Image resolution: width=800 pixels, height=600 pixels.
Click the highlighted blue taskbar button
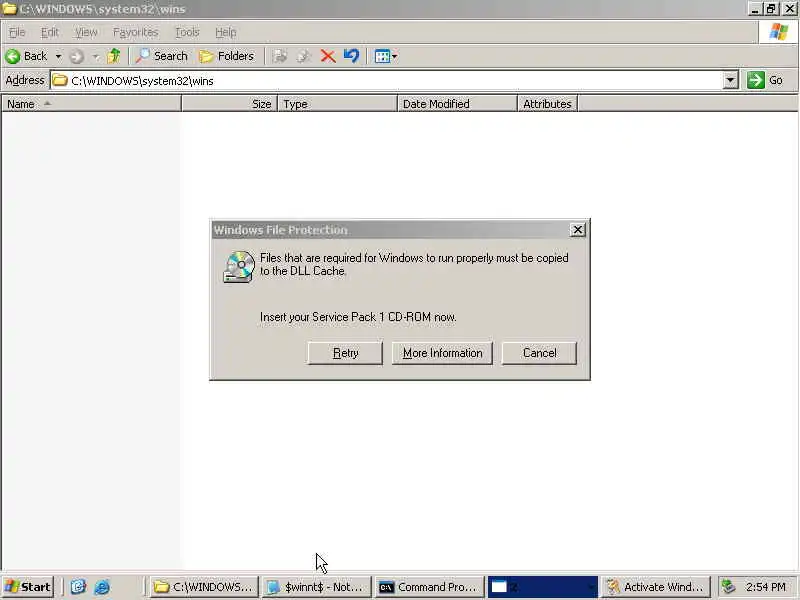coord(542,587)
